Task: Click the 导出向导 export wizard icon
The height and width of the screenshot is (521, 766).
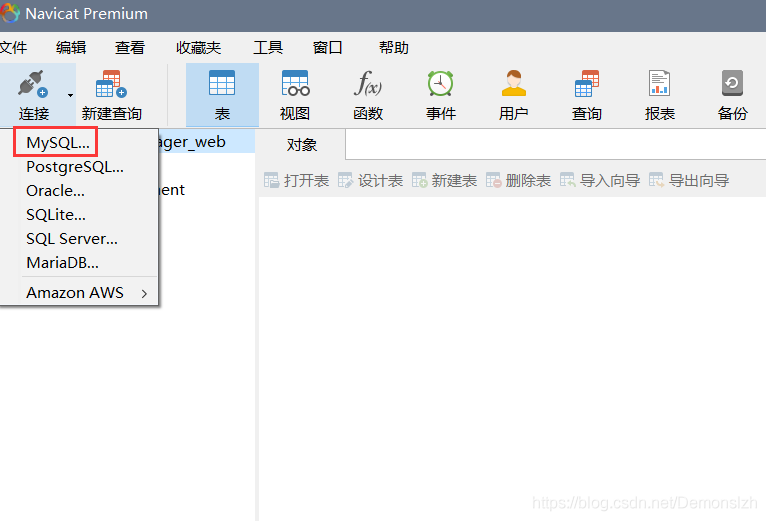Action: (656, 180)
